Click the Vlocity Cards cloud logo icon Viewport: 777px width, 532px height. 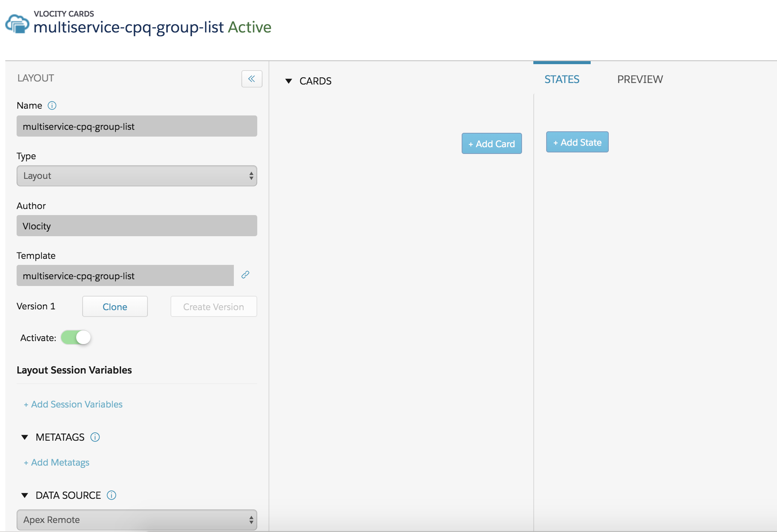17,24
